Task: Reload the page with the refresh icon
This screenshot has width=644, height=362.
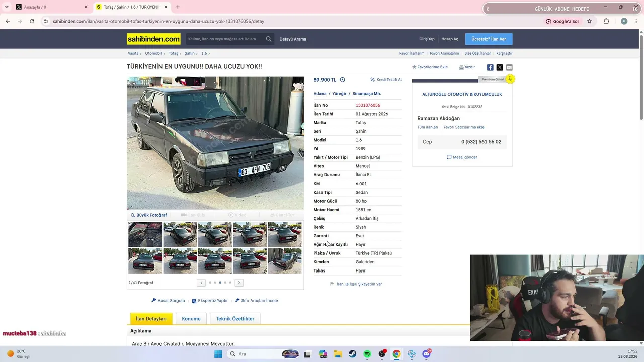Action: [32, 21]
